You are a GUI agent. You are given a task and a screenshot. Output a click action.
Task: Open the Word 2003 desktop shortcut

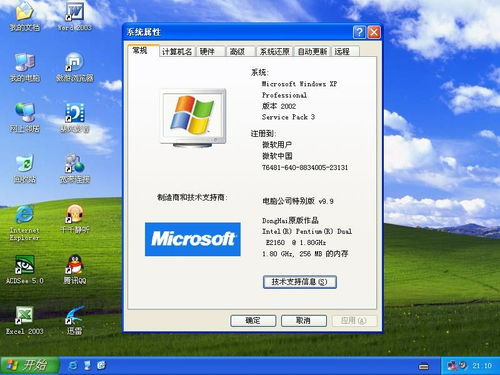(74, 17)
